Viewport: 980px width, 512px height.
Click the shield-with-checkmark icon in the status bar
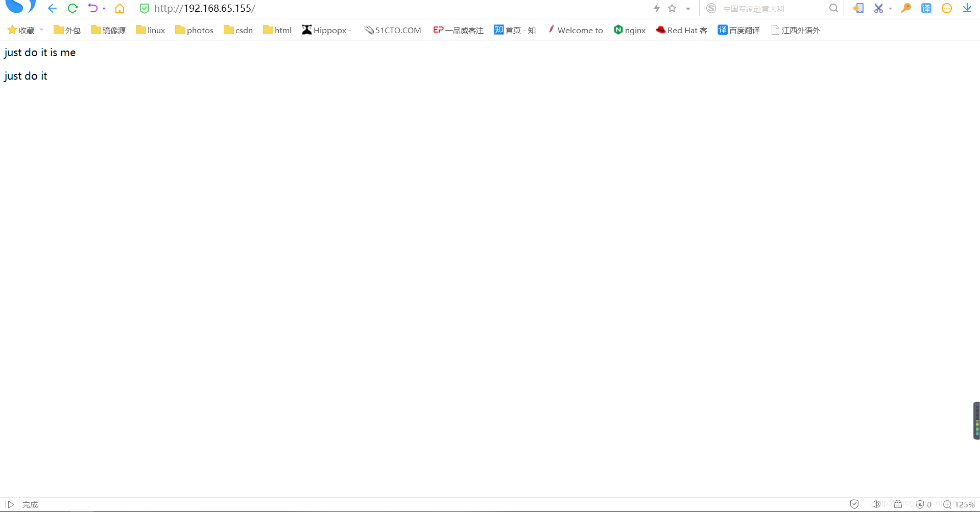click(854, 504)
